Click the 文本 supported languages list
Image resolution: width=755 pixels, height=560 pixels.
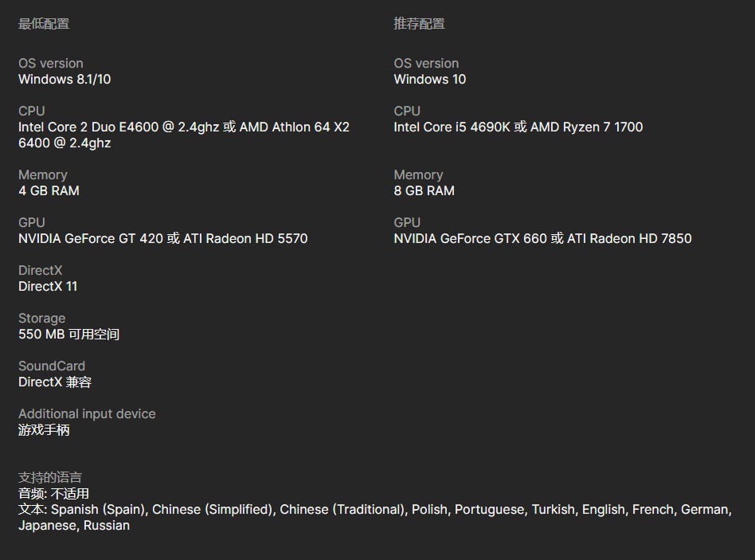(x=375, y=517)
